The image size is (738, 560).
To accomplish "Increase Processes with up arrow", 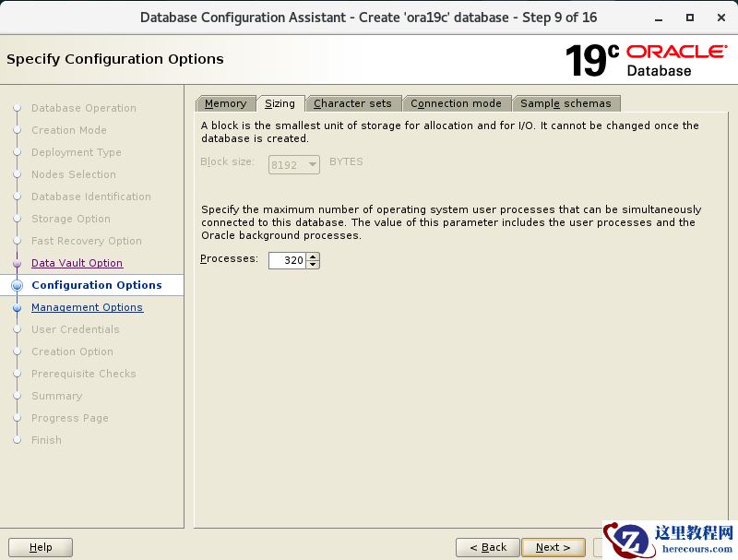I will click(313, 256).
